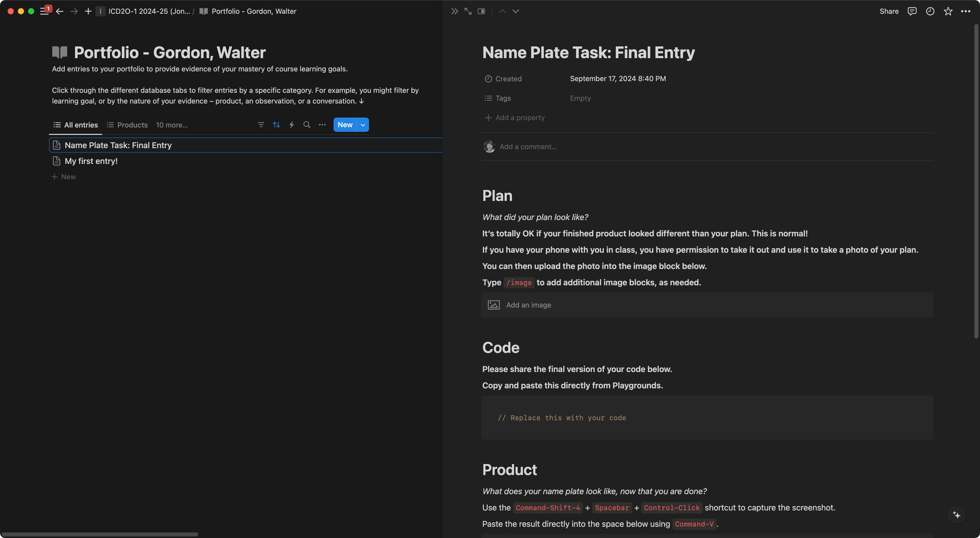Switch peek layout mode icon
Image resolution: width=980 pixels, height=538 pixels.
pos(481,11)
